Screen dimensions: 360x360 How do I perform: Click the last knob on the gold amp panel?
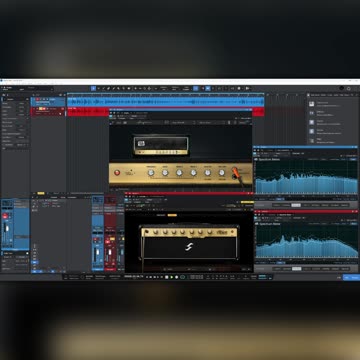click(x=222, y=172)
